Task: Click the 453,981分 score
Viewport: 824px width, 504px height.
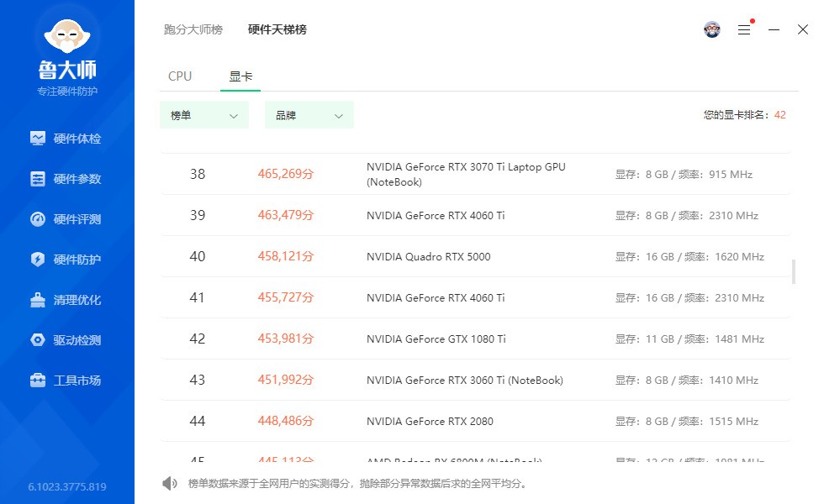Action: pyautogui.click(x=285, y=339)
